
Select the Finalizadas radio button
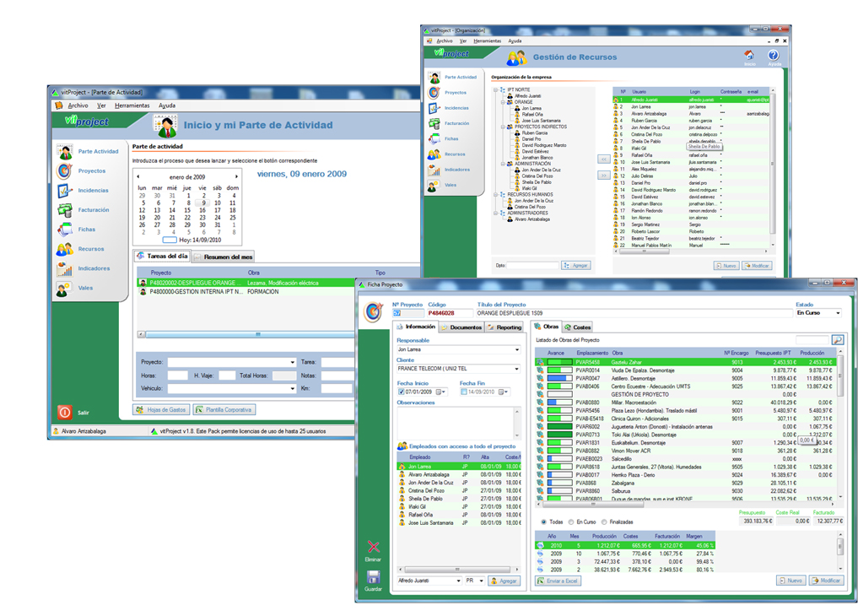(x=604, y=521)
